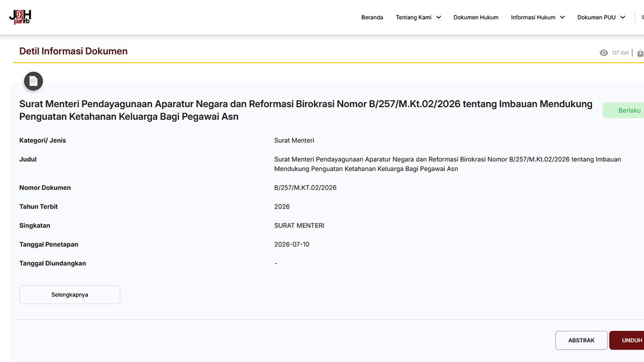
Task: Click the document file icon badge
Action: pyautogui.click(x=33, y=81)
